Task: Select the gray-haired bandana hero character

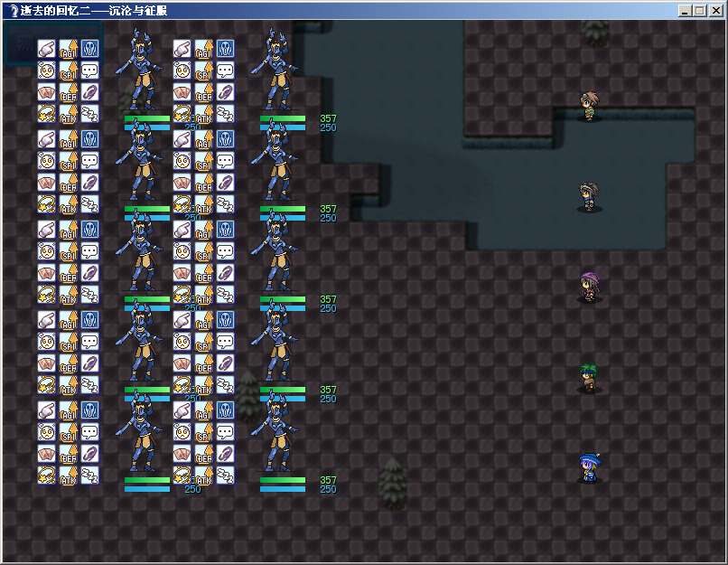Action: pos(590,197)
